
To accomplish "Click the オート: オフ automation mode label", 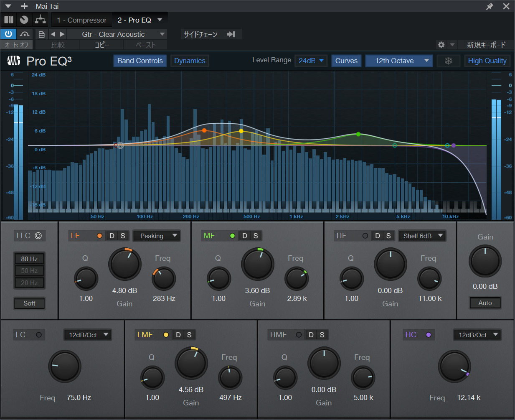I will [x=17, y=45].
